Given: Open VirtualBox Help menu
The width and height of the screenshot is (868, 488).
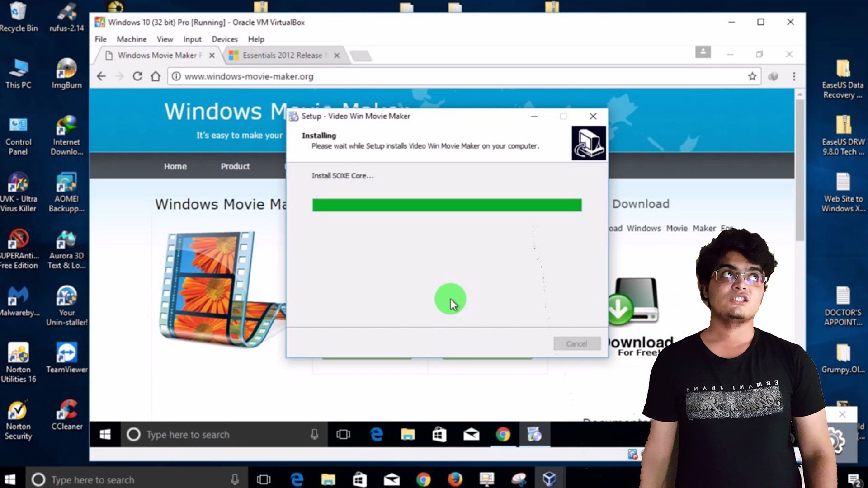Looking at the screenshot, I should (256, 39).
